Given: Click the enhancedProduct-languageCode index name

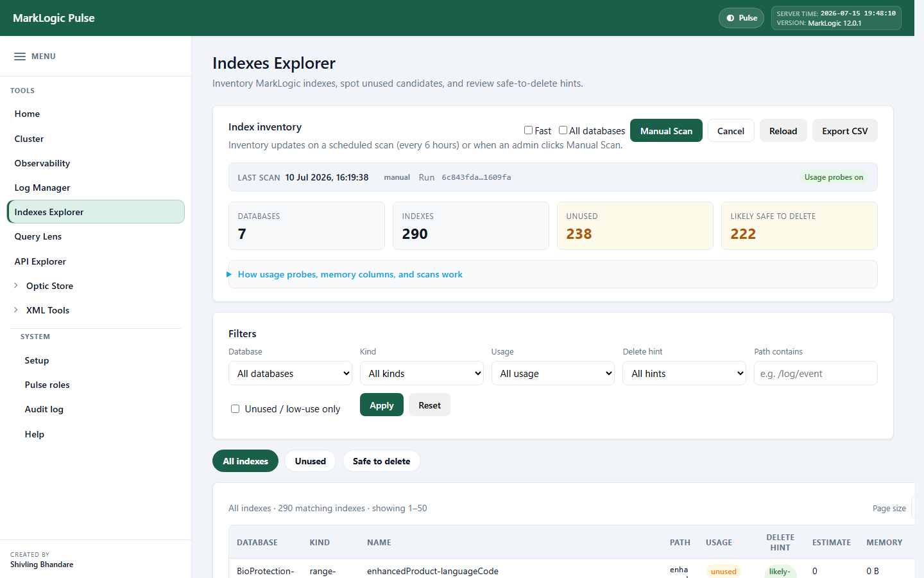Looking at the screenshot, I should click(432, 571).
